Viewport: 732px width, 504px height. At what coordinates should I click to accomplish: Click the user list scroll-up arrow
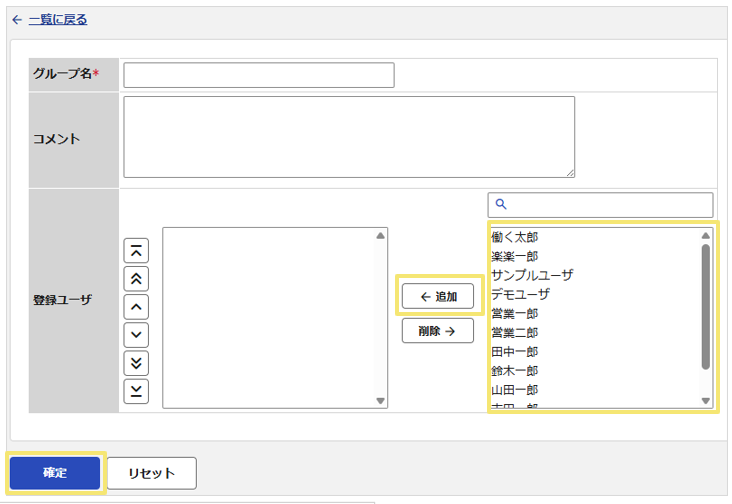click(706, 236)
